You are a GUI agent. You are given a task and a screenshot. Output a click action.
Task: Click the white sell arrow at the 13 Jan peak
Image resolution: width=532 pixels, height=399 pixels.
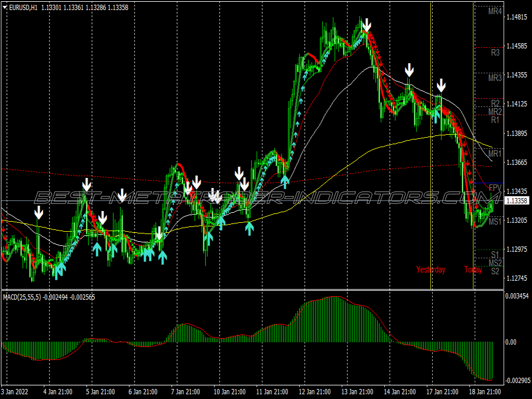pos(366,25)
